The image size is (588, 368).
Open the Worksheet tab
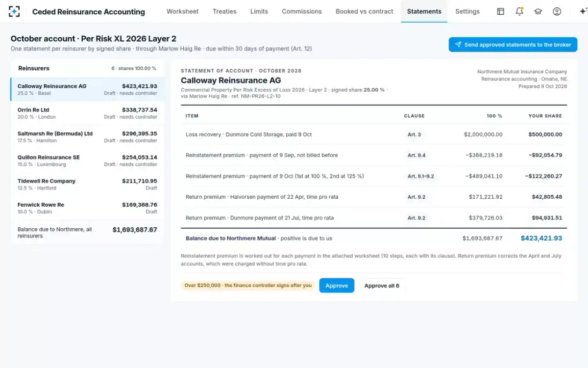coord(183,11)
